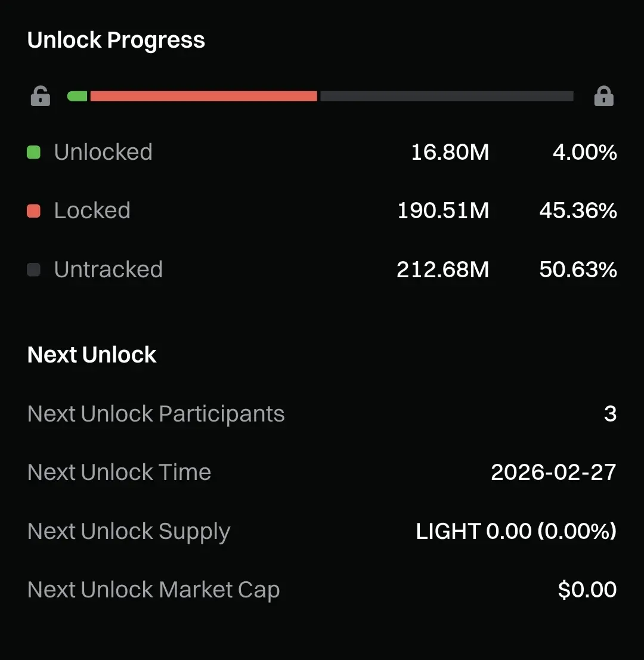Click the Unlocked label
644x660 pixels.
(103, 153)
